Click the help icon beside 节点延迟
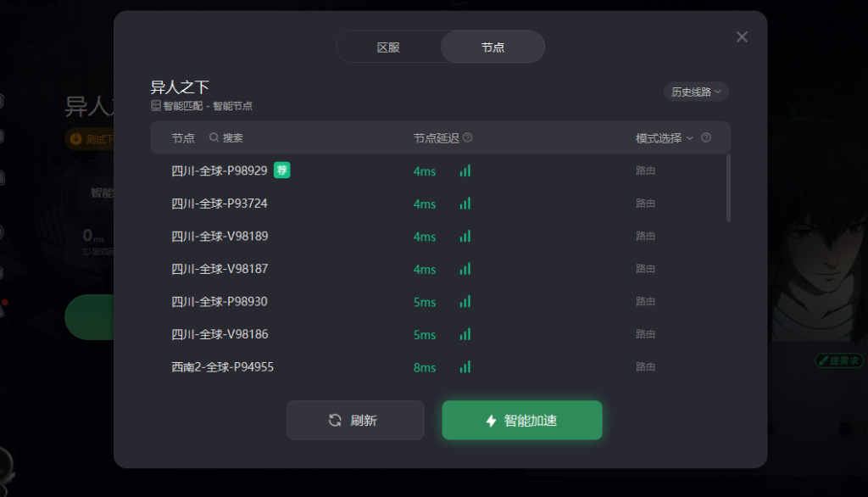This screenshot has height=497, width=868. pos(468,137)
